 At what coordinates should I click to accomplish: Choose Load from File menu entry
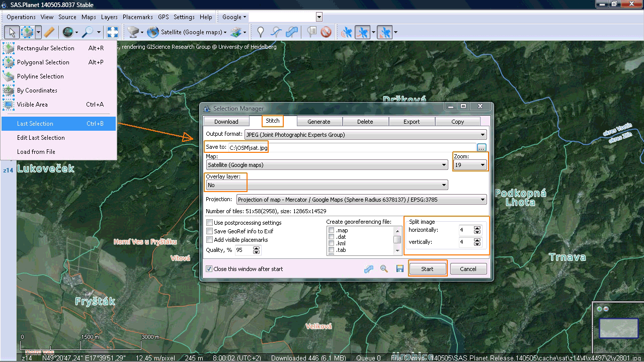(x=58, y=152)
